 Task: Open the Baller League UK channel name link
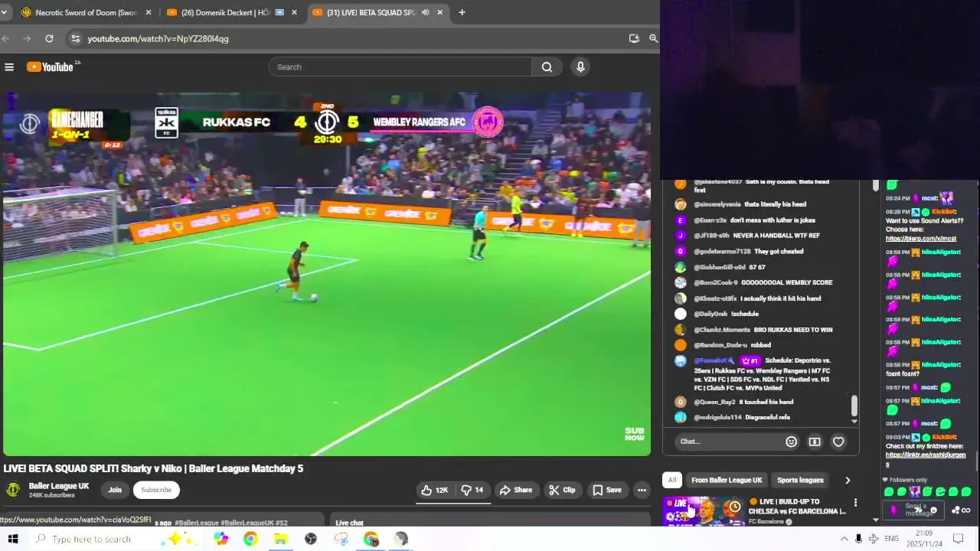[59, 486]
